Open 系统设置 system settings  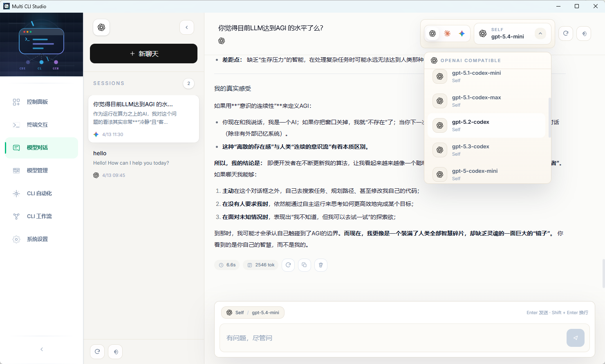coord(41,239)
